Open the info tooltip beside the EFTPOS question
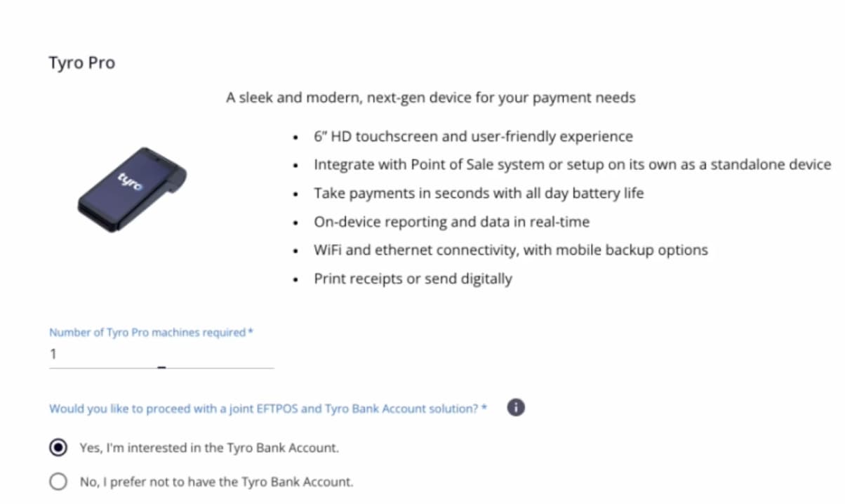Screen dimensions: 845x504 pos(516,407)
